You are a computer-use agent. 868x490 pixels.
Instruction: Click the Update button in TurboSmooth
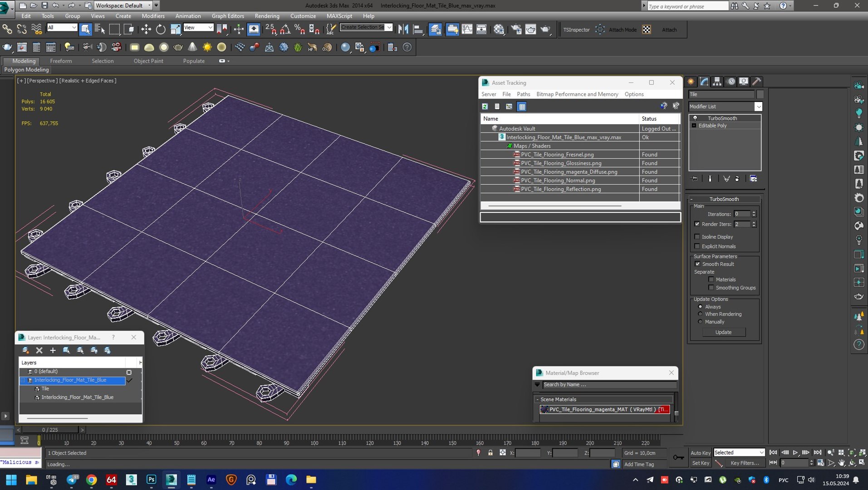point(723,332)
